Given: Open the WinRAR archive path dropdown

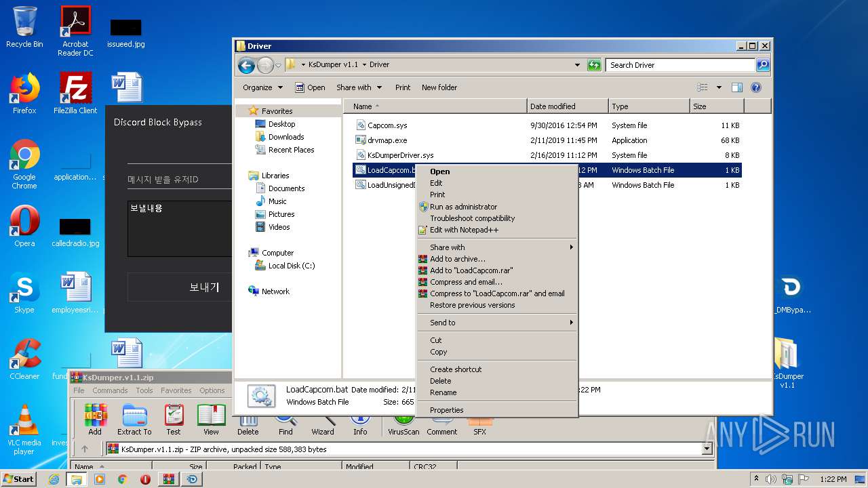Looking at the screenshot, I should pyautogui.click(x=707, y=449).
